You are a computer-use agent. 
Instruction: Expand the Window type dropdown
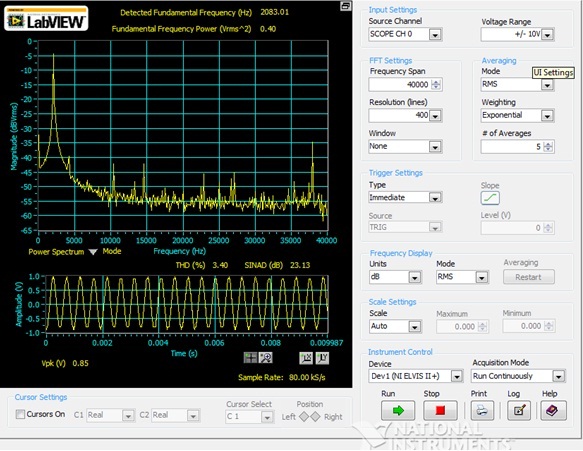coord(435,147)
